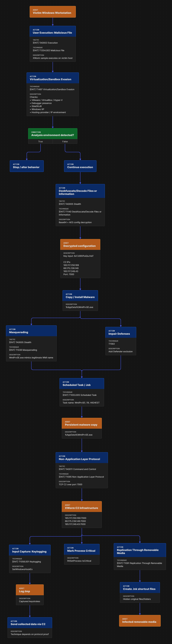172x644 pixels.
Task: Click the T1562 technique text
Action: coord(112,344)
